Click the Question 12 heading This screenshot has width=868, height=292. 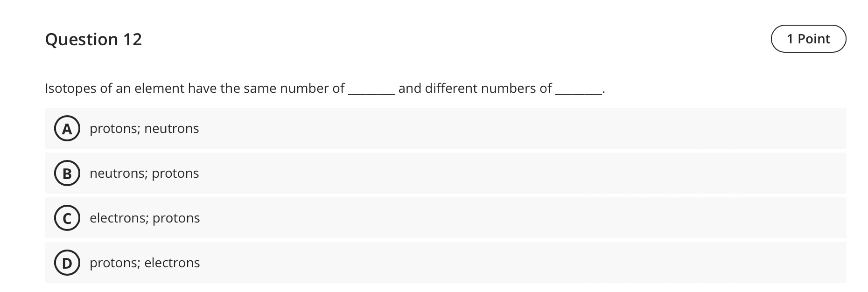pos(94,39)
